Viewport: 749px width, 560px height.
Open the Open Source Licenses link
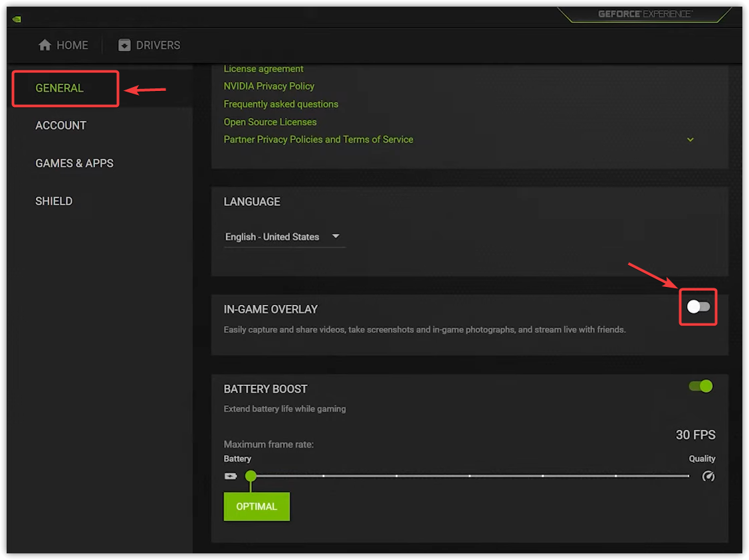[x=270, y=122]
